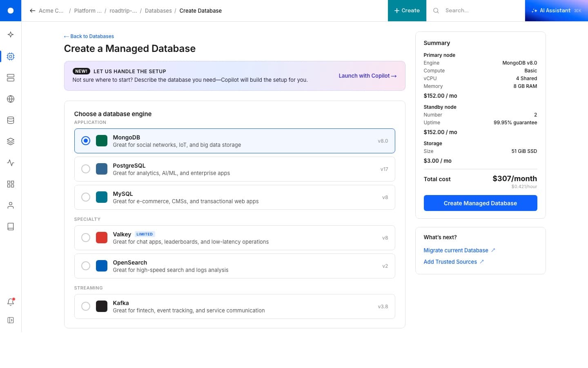588x368 pixels.
Task: Open the layers icon in the sidebar
Action: 11,141
